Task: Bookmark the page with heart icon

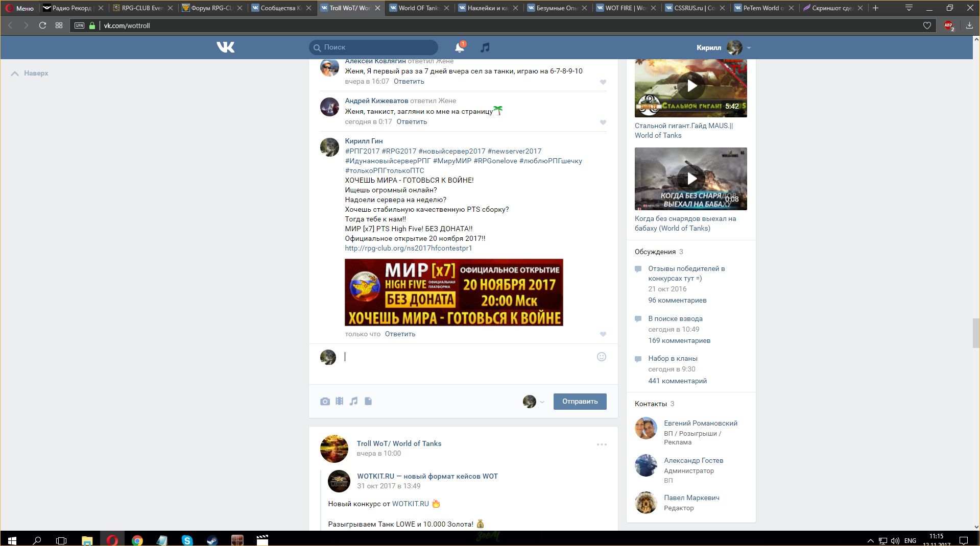Action: (927, 26)
